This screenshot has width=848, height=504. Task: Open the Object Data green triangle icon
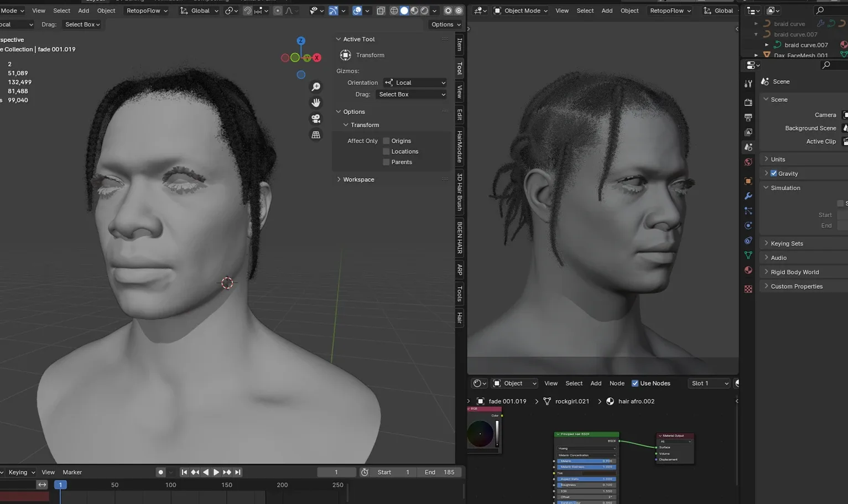pos(748,255)
